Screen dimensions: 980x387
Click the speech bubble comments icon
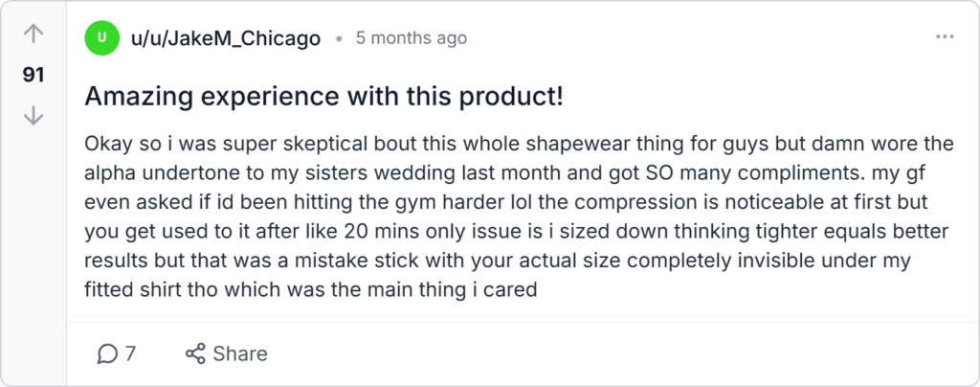(x=107, y=353)
